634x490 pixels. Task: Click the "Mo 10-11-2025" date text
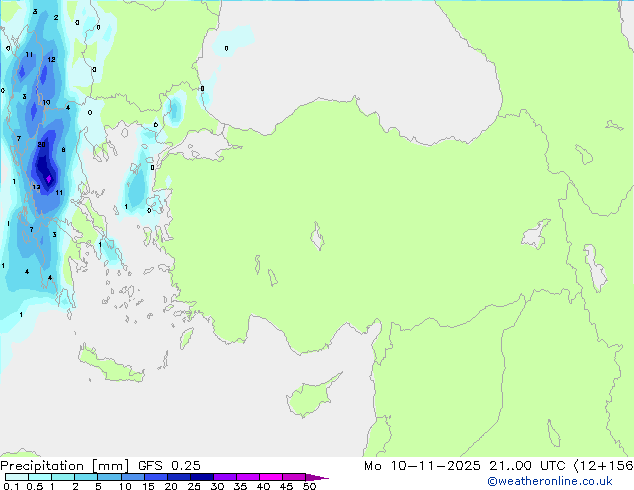coord(422,466)
